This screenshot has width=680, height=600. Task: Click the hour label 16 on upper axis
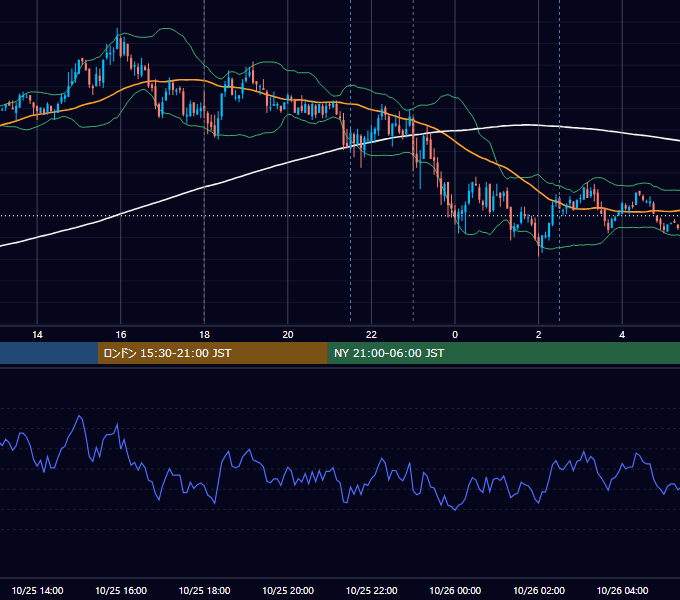(x=121, y=334)
